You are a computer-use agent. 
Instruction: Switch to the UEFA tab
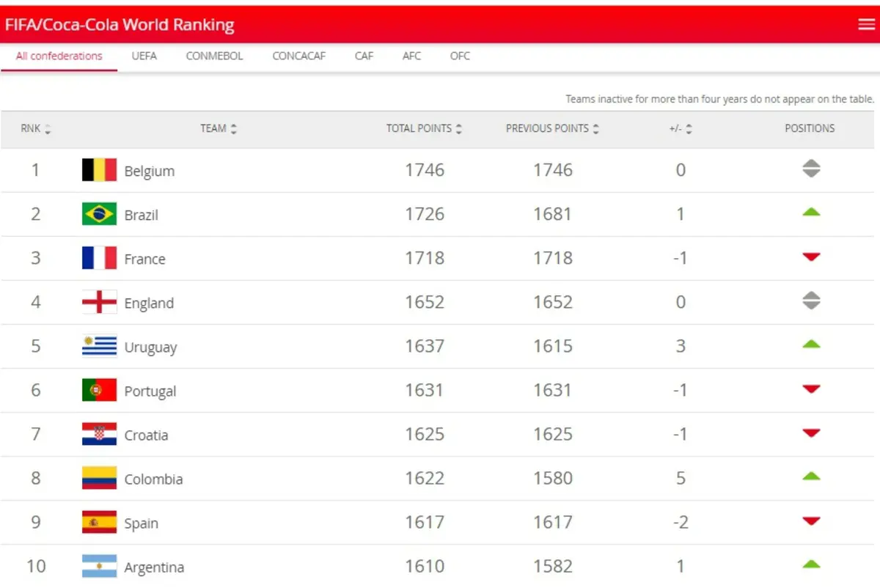pyautogui.click(x=144, y=56)
